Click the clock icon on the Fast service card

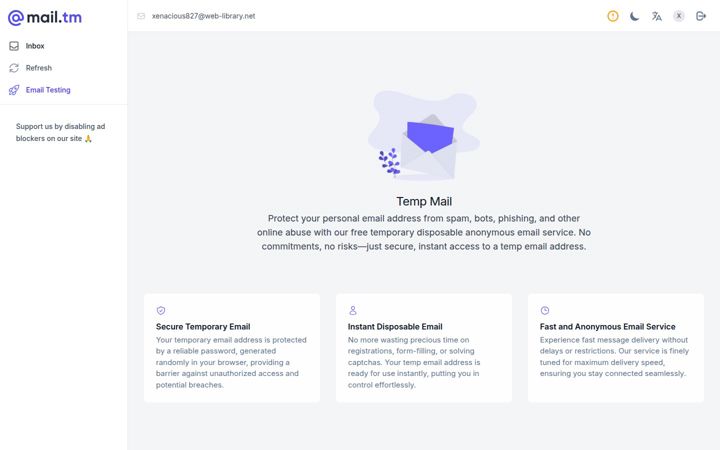pos(545,310)
